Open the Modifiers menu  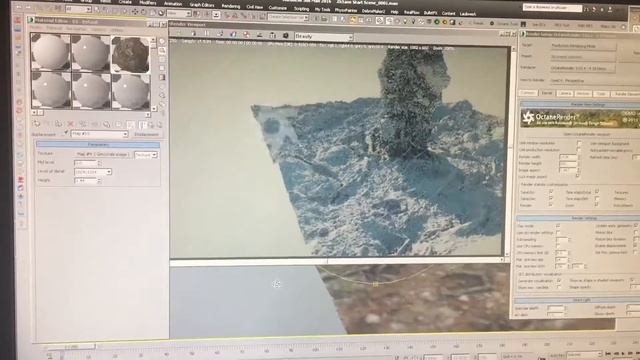[x=148, y=2]
